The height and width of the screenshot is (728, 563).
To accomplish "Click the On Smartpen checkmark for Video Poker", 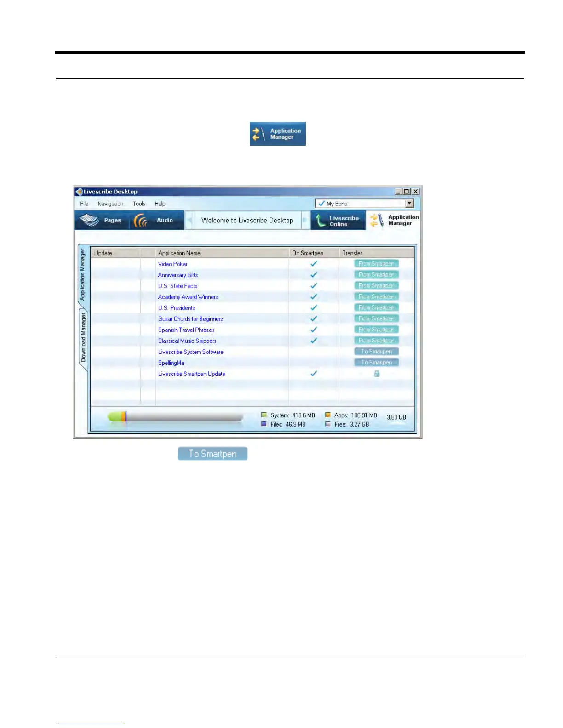I will 314,264.
